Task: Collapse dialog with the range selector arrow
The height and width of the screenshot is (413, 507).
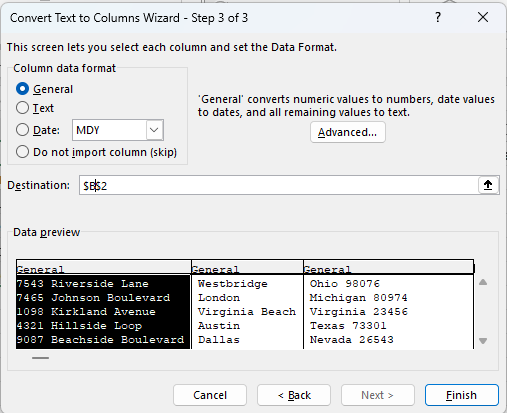Action: 488,185
